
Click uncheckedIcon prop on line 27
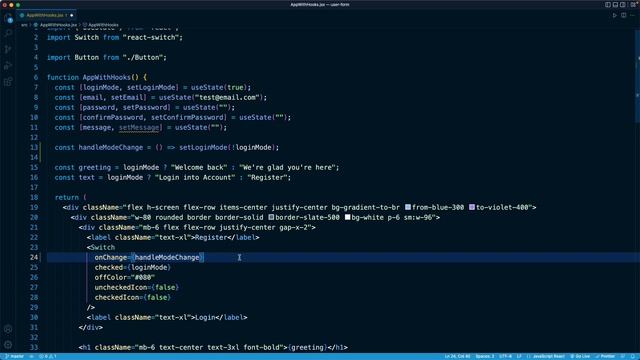(121, 287)
